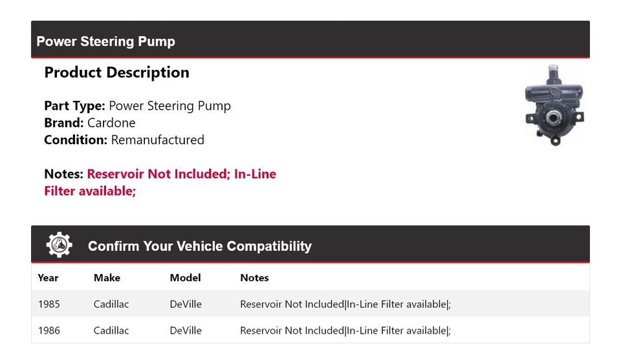The width and height of the screenshot is (621, 364).
Task: Click the Notes column header in table
Action: pyautogui.click(x=254, y=278)
